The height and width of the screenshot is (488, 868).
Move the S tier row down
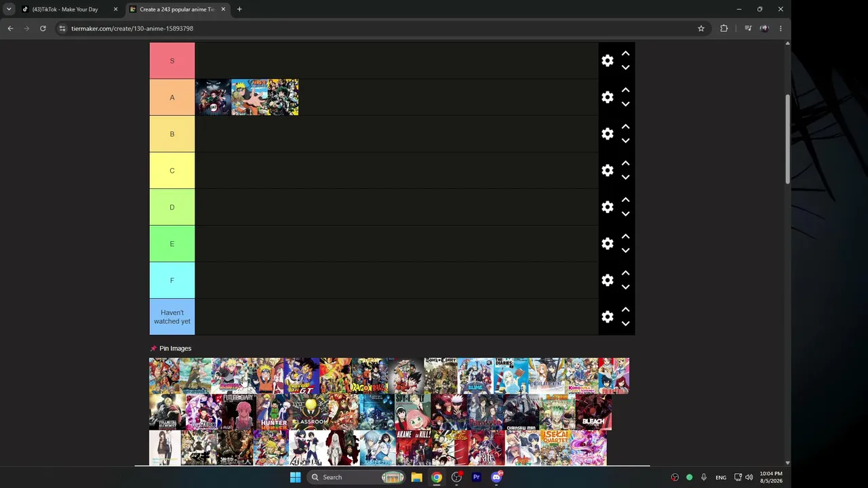pos(625,68)
